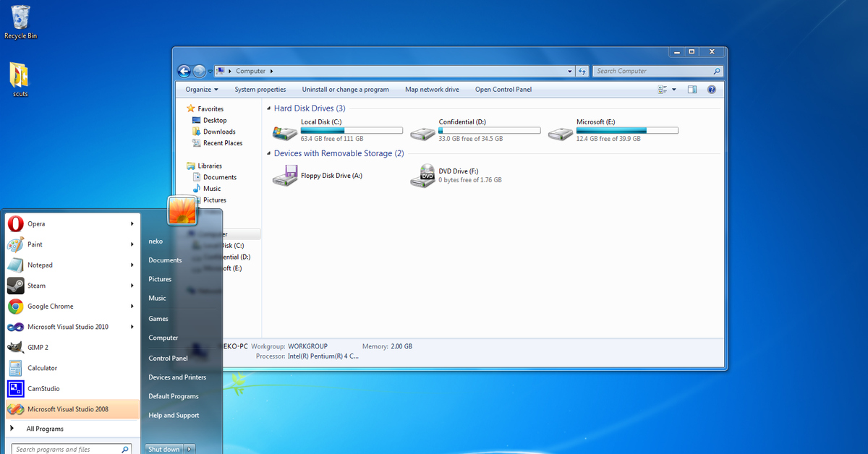Expand the Opera jump list arrow
The width and height of the screenshot is (868, 454).
(132, 224)
